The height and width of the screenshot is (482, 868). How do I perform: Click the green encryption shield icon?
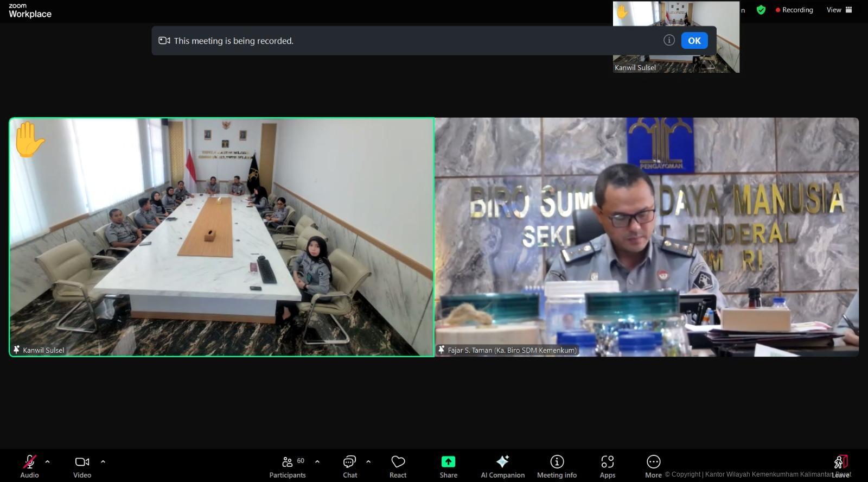761,10
